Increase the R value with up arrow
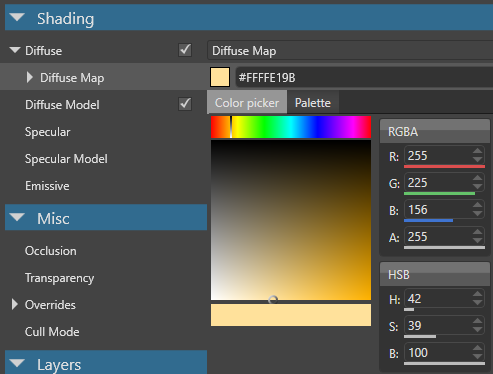Viewport: 493px width, 374px height. 478,151
